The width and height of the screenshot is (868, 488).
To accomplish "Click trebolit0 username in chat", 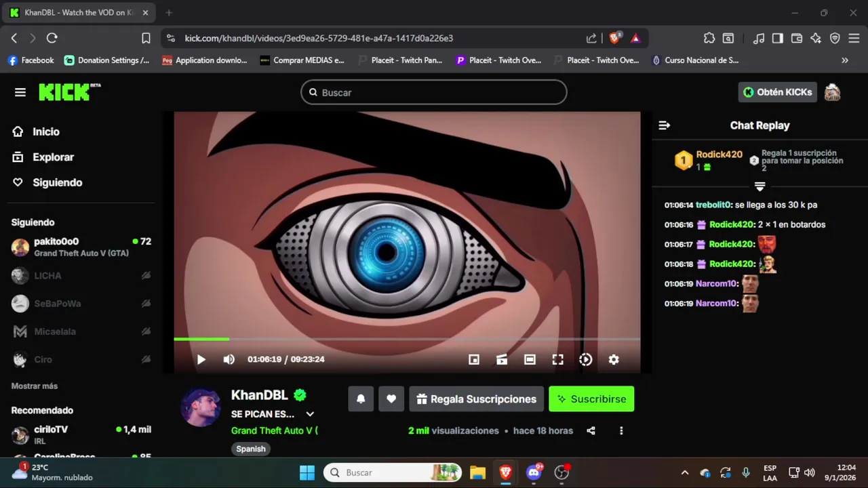I will (713, 205).
